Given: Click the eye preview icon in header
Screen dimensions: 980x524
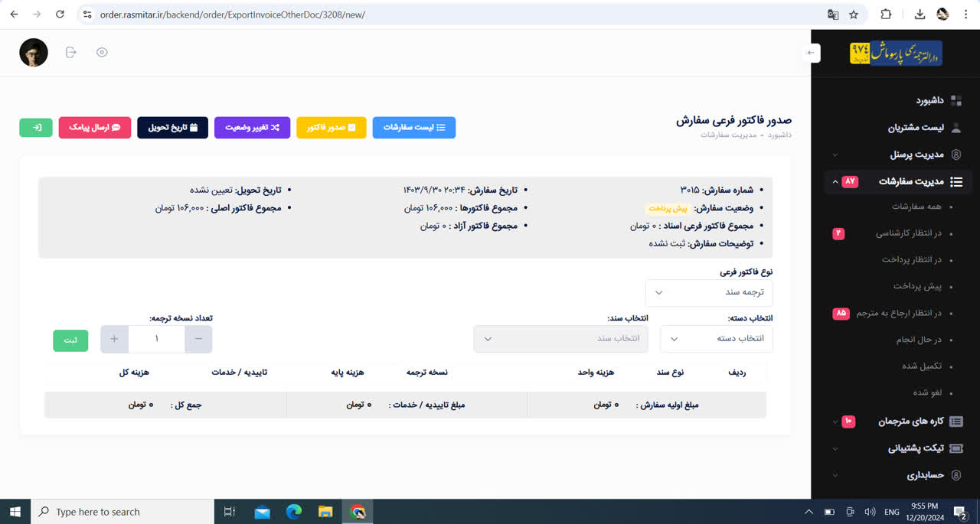Looking at the screenshot, I should click(x=102, y=53).
